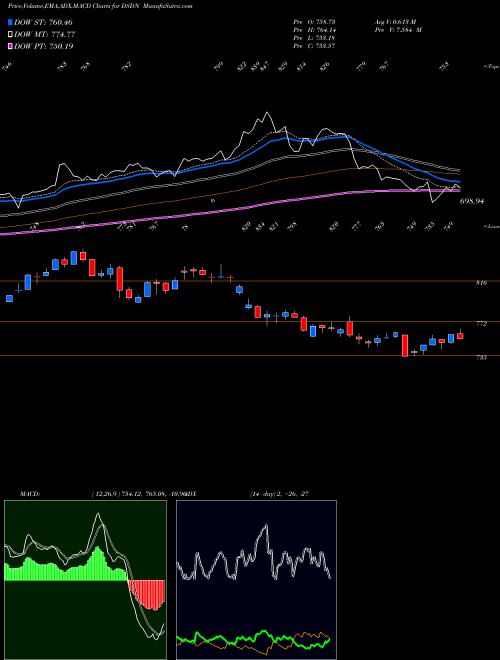The width and height of the screenshot is (500, 660).
Task: Click the 'Pre O' open price value
Action: click(314, 21)
